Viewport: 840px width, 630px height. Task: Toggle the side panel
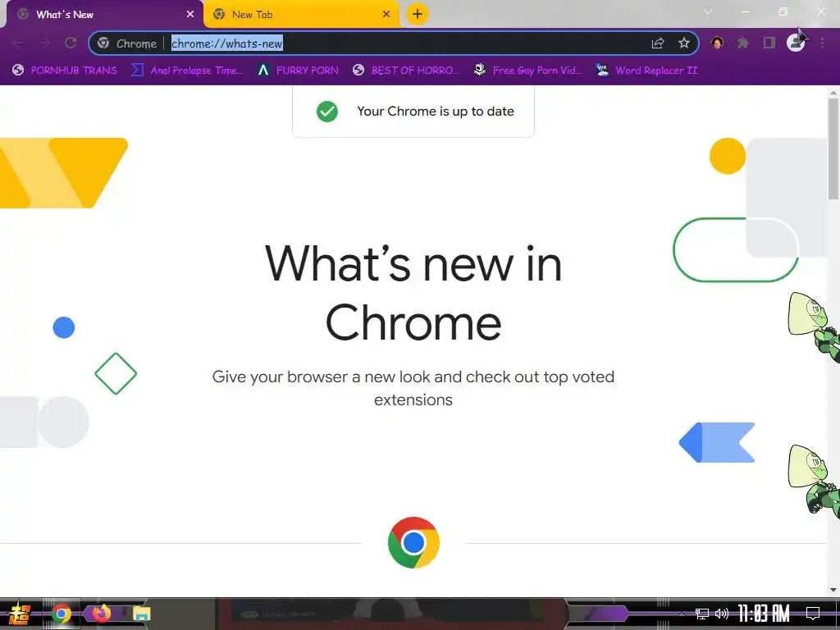click(769, 43)
